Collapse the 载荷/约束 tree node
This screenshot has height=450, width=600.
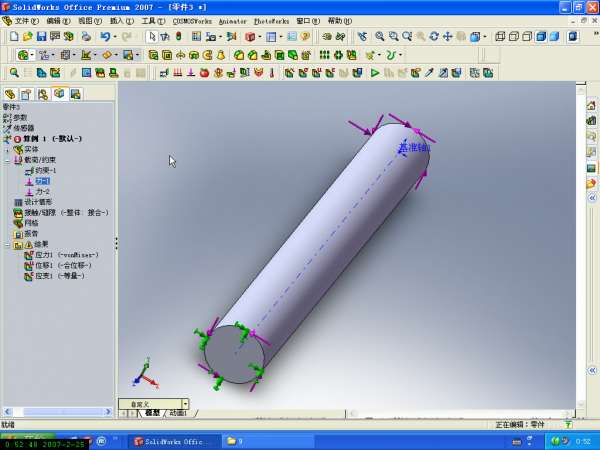click(x=7, y=160)
